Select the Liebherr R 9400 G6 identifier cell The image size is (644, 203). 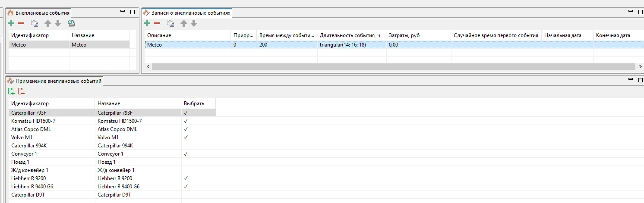52,187
